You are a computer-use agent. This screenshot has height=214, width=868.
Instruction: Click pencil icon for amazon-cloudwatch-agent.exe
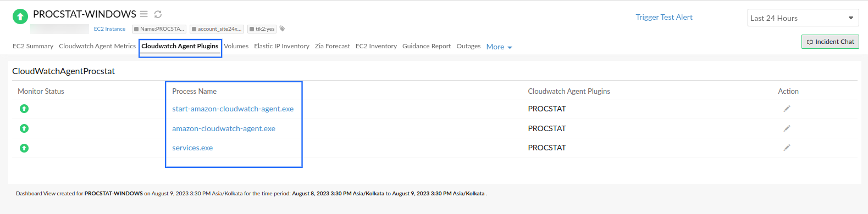[787, 128]
